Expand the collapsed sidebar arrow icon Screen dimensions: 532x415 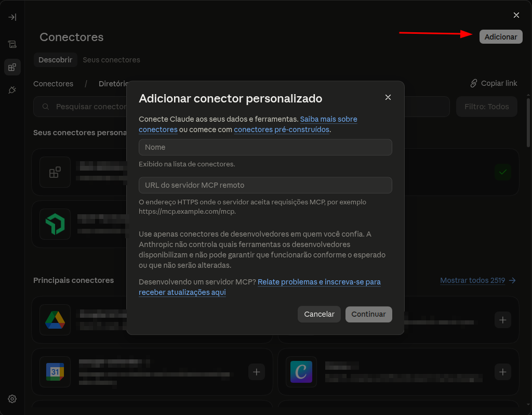click(12, 17)
